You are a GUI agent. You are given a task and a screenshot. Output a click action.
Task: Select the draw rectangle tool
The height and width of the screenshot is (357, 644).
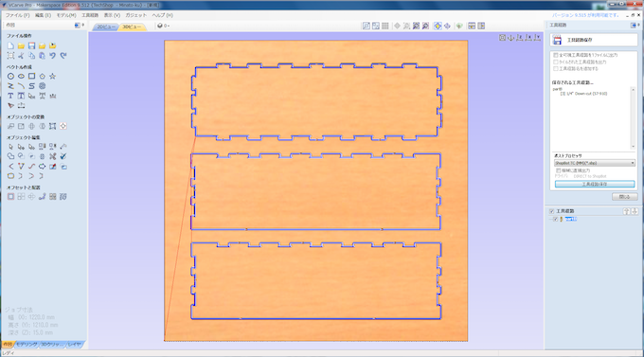(x=31, y=76)
